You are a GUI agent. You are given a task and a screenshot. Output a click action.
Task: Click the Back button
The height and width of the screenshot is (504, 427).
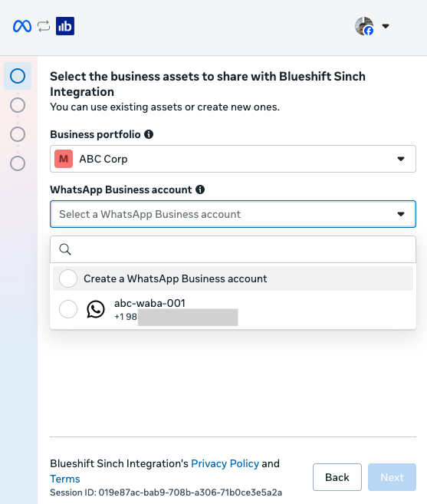(337, 477)
